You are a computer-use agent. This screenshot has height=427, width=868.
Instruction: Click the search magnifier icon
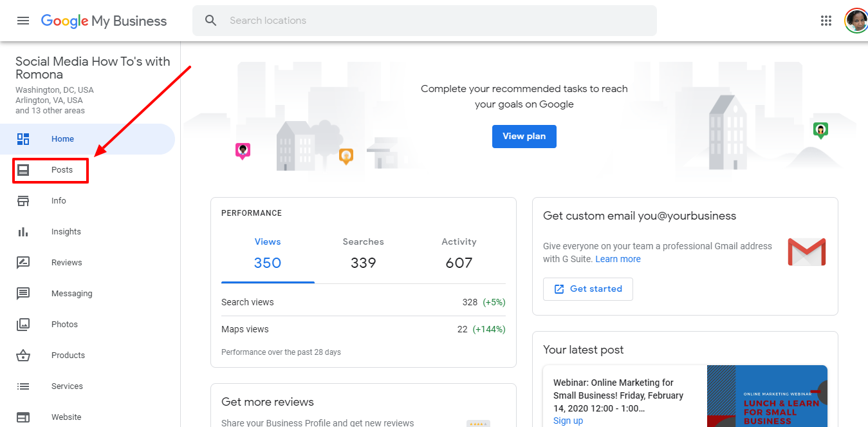211,21
